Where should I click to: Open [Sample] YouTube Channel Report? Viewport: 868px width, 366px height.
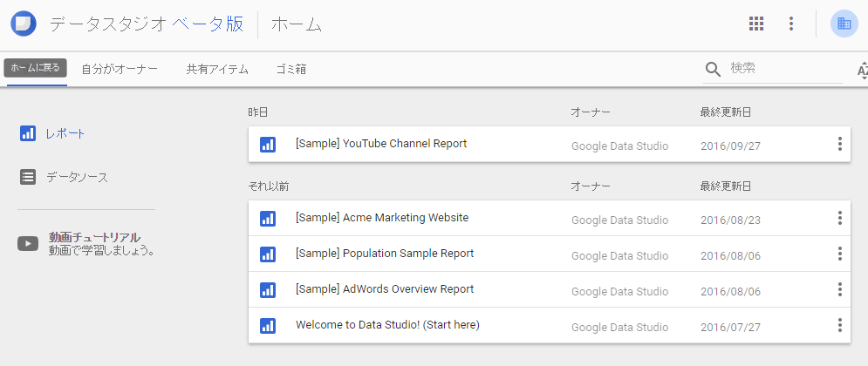pyautogui.click(x=381, y=144)
